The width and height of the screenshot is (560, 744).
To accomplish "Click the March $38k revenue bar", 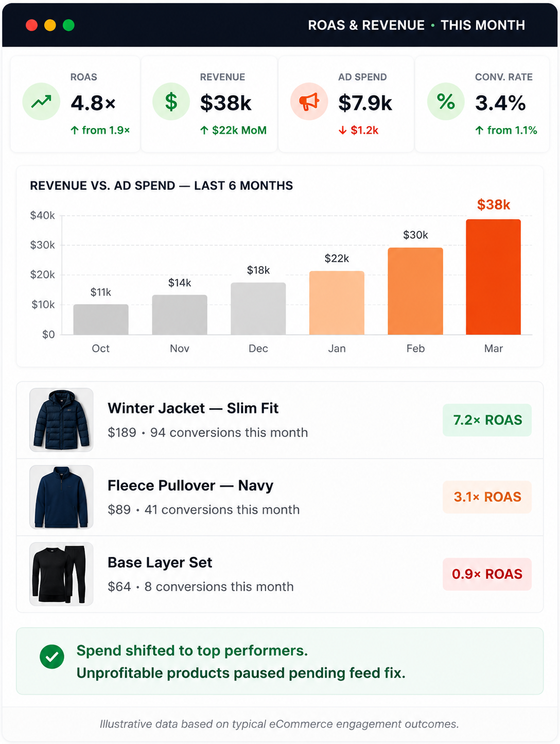I will [x=493, y=277].
